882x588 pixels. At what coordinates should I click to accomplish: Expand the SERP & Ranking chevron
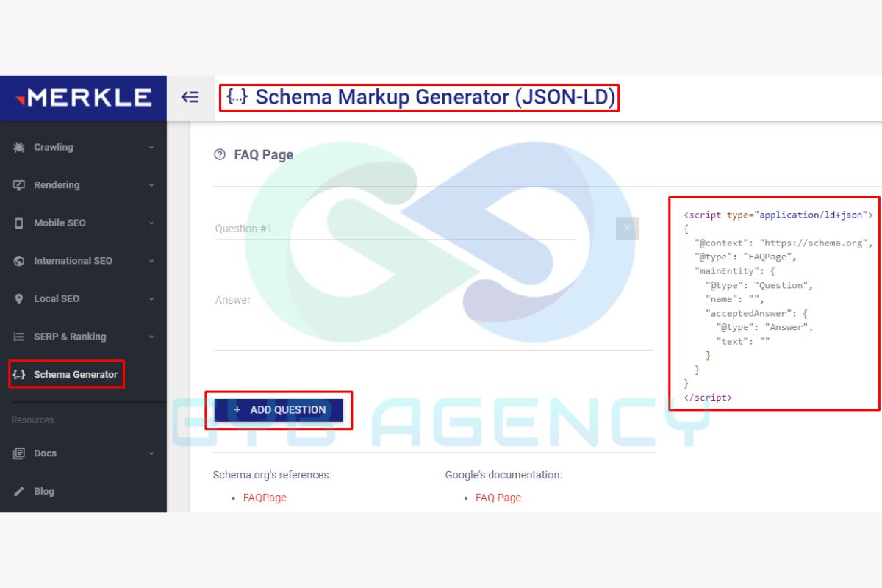(x=151, y=337)
